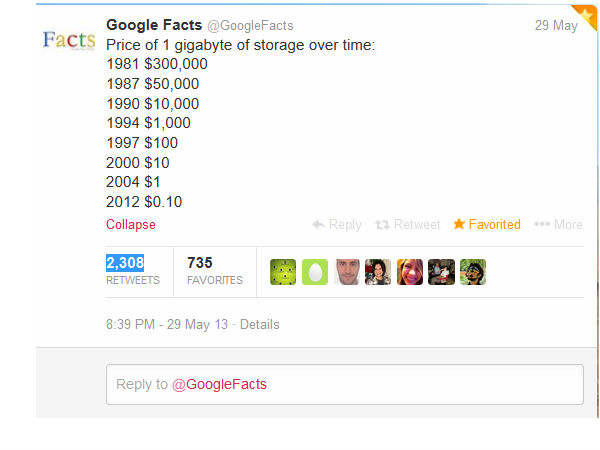600x450 pixels.
Task: Open the More options dots menu
Action: pos(542,225)
